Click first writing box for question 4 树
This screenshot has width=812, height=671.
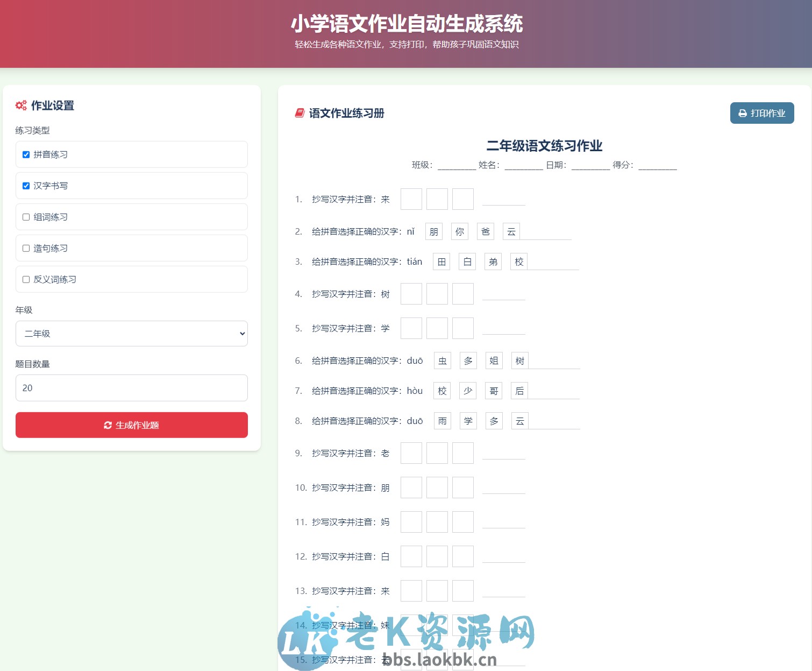(x=411, y=294)
